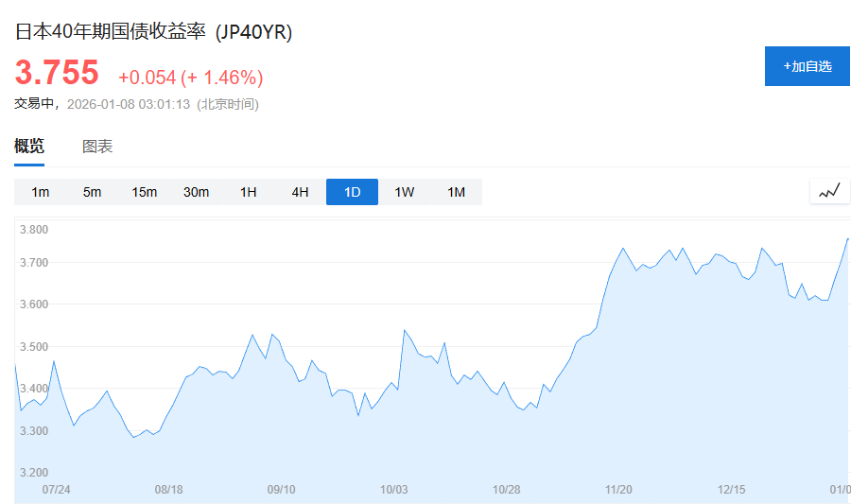Switch to the 图表 chart tab
Image resolution: width=851 pixels, height=504 pixels.
tap(97, 147)
